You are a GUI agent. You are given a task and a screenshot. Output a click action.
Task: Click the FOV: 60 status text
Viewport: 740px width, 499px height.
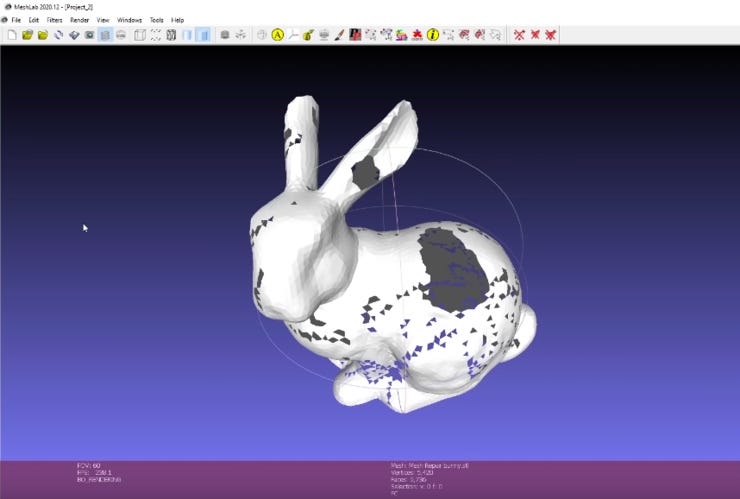point(89,465)
